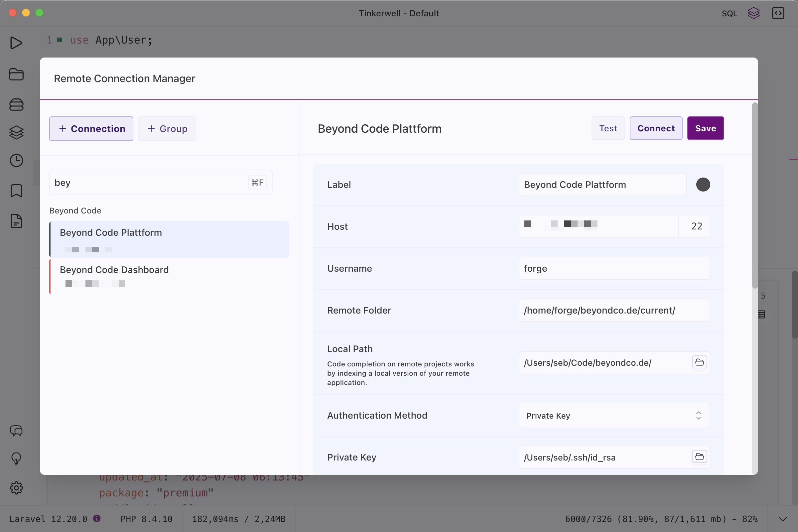This screenshot has width=798, height=532.
Task: Test the Beyond Code Plattform connection
Action: coord(608,128)
